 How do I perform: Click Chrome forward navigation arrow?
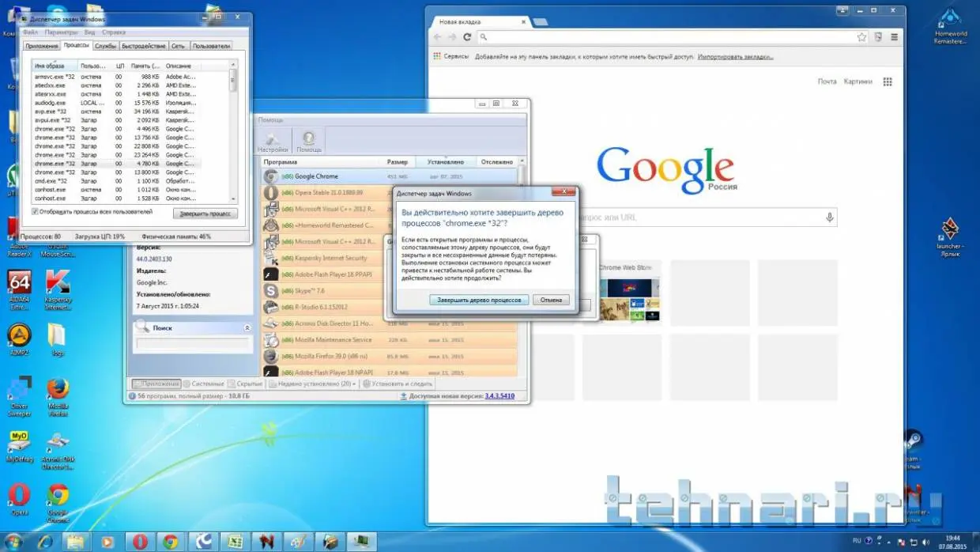452,37
